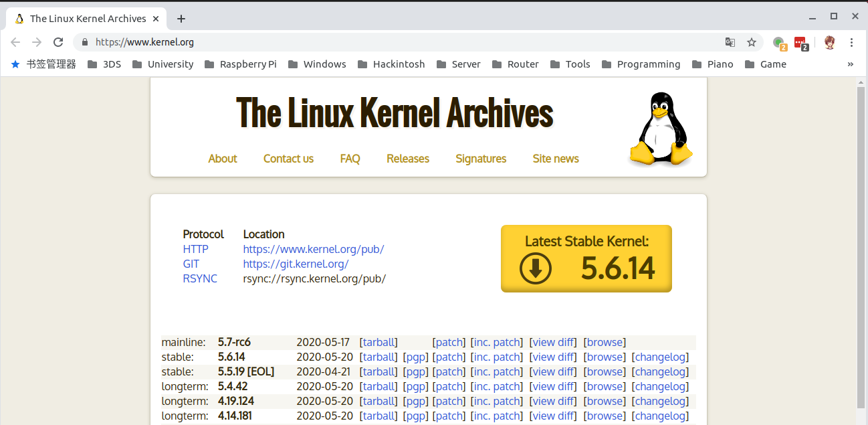Image resolution: width=868 pixels, height=425 pixels.
Task: Click the reload page icon
Action: (58, 42)
